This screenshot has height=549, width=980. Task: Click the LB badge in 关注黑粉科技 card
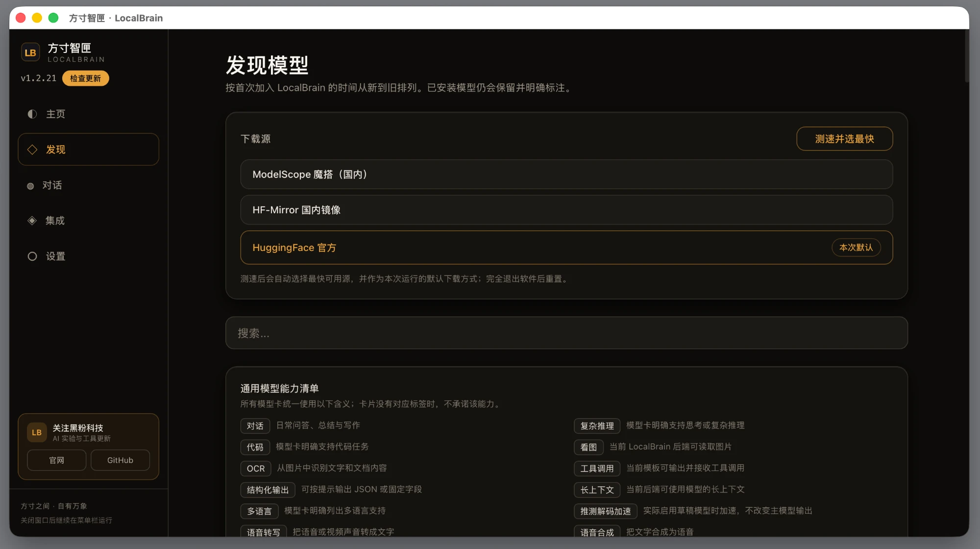(37, 432)
